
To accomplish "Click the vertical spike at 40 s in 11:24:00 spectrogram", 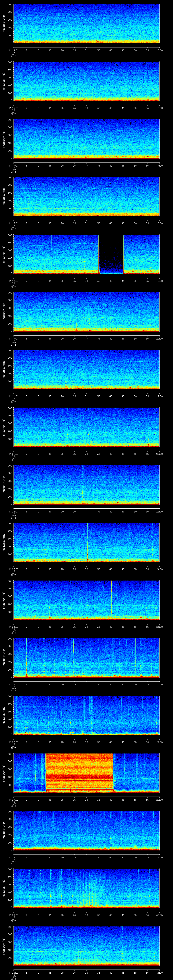I will click(x=111, y=600).
